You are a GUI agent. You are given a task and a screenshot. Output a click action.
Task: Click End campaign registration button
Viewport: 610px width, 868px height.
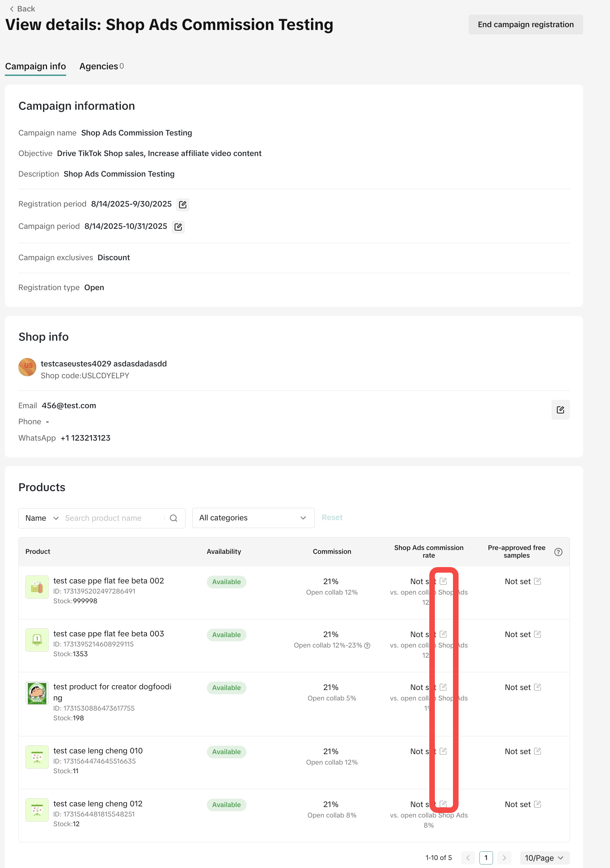[525, 25]
